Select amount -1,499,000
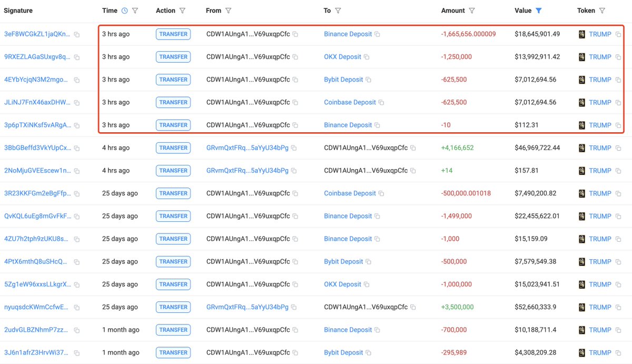The width and height of the screenshot is (632, 364). pos(456,216)
